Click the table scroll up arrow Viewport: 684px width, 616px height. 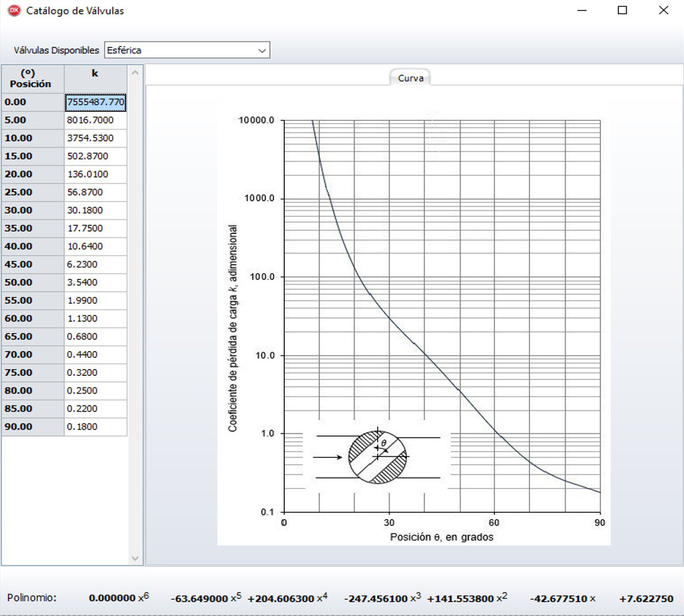[135, 73]
